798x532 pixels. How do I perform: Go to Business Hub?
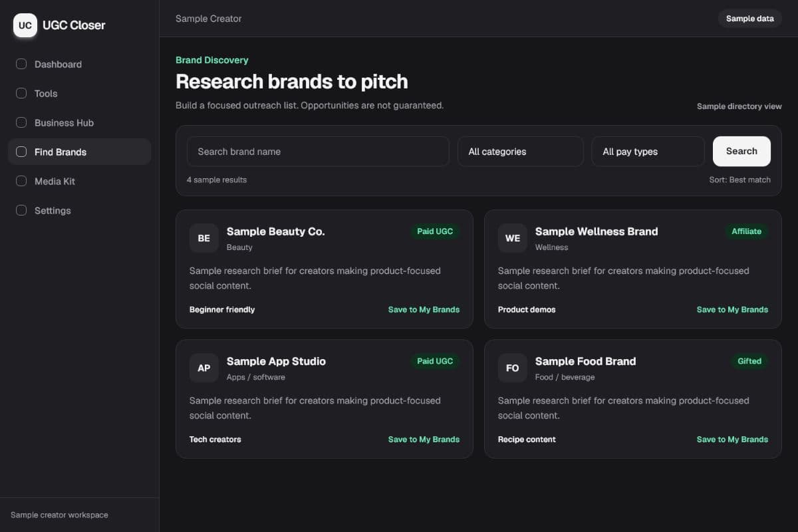click(80, 123)
